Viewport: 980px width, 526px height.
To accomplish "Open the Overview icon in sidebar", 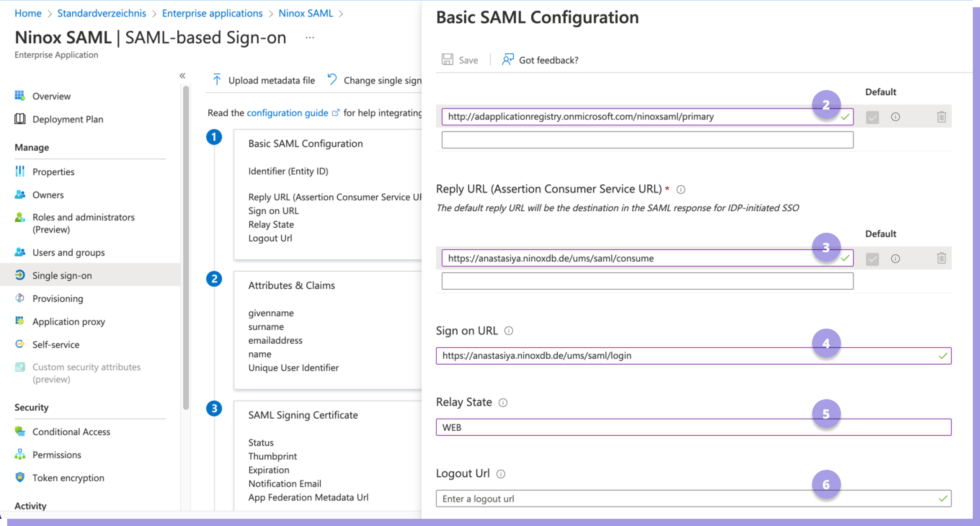I will [x=20, y=96].
